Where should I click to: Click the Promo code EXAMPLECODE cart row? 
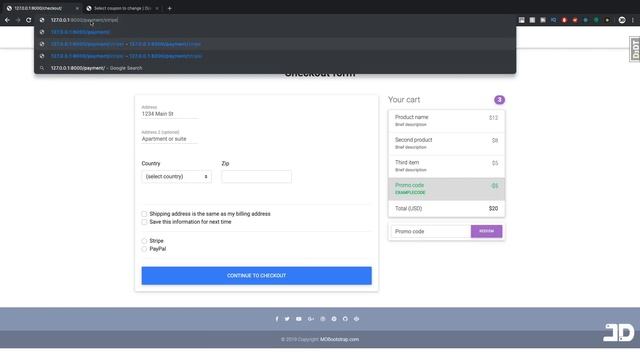click(446, 189)
